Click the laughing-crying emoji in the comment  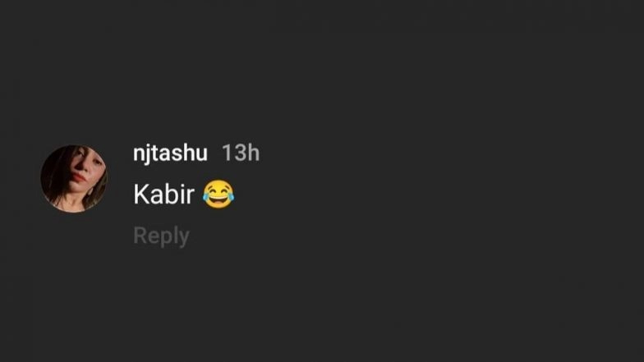[218, 195]
